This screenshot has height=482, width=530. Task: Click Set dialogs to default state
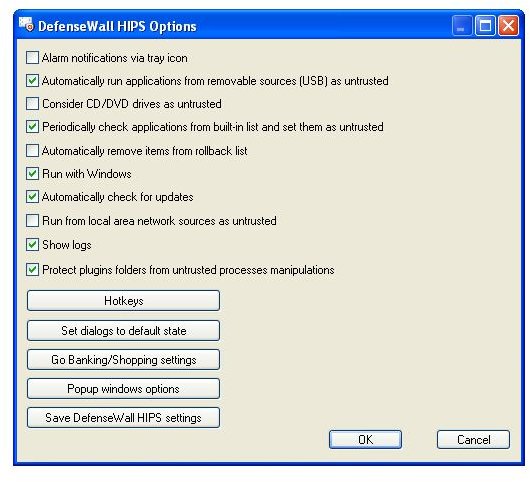tap(123, 330)
